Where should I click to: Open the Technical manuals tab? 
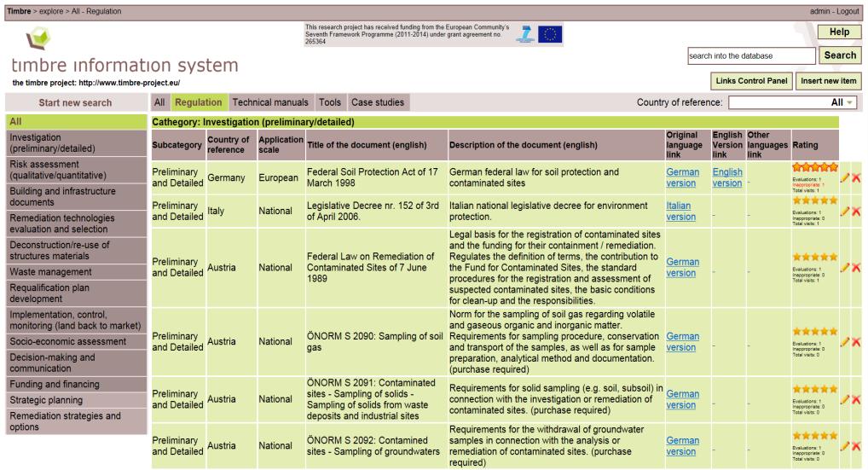(270, 102)
